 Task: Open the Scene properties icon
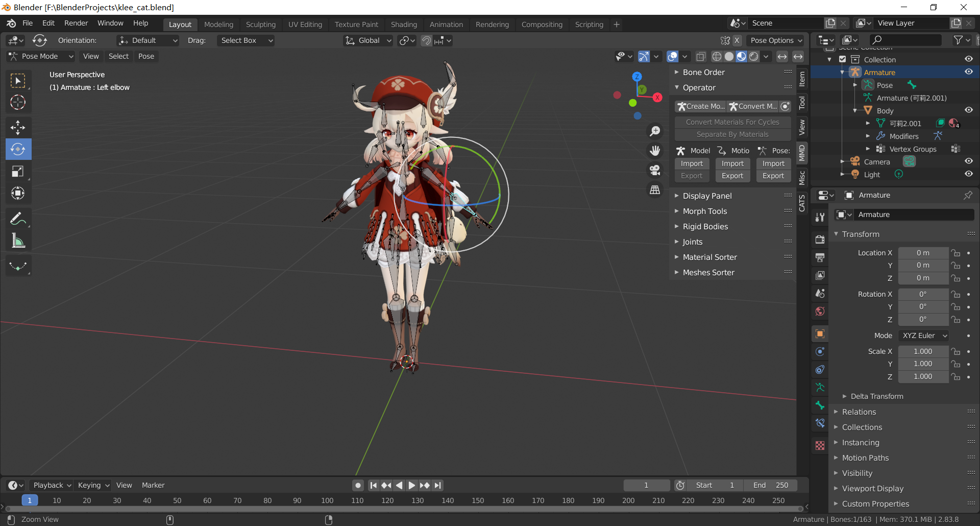(820, 293)
